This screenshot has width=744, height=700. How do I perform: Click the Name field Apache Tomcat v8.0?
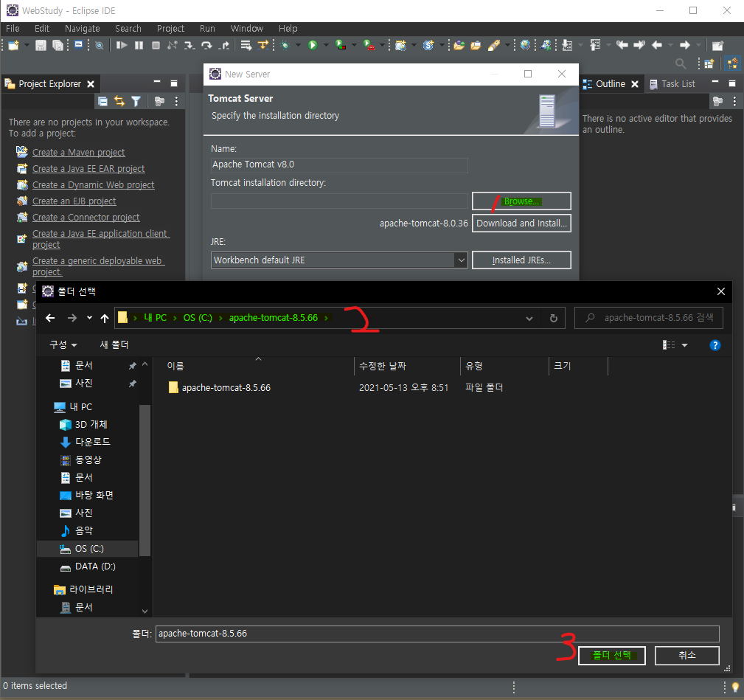pyautogui.click(x=339, y=164)
